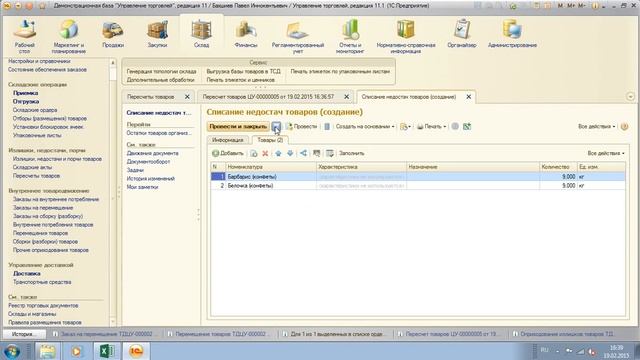
Task: Click the green spreadsheet icon next to Печать
Action: click(467, 127)
